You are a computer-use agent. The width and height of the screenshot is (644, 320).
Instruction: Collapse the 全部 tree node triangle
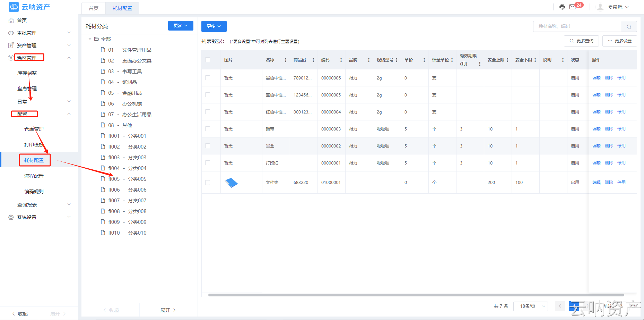(x=90, y=39)
